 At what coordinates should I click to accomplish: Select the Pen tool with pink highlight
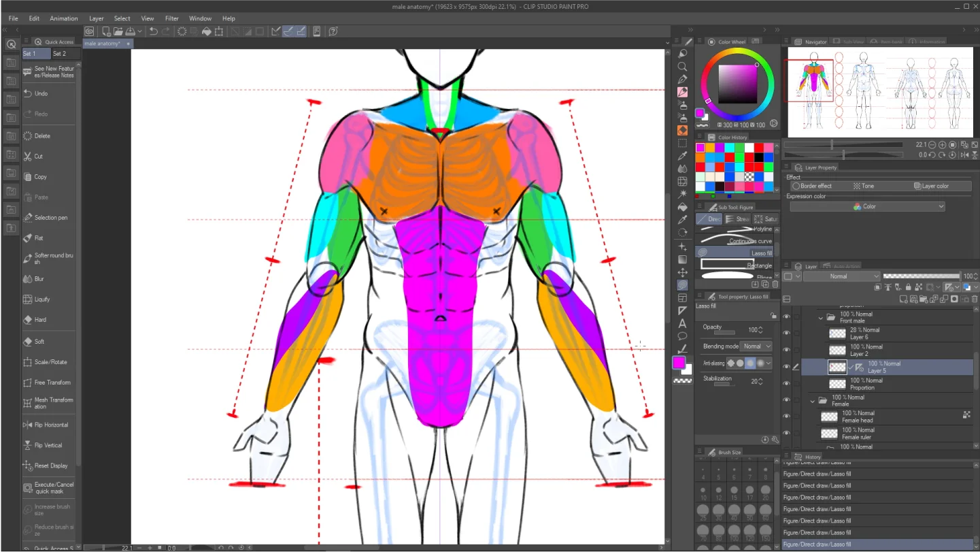click(682, 92)
